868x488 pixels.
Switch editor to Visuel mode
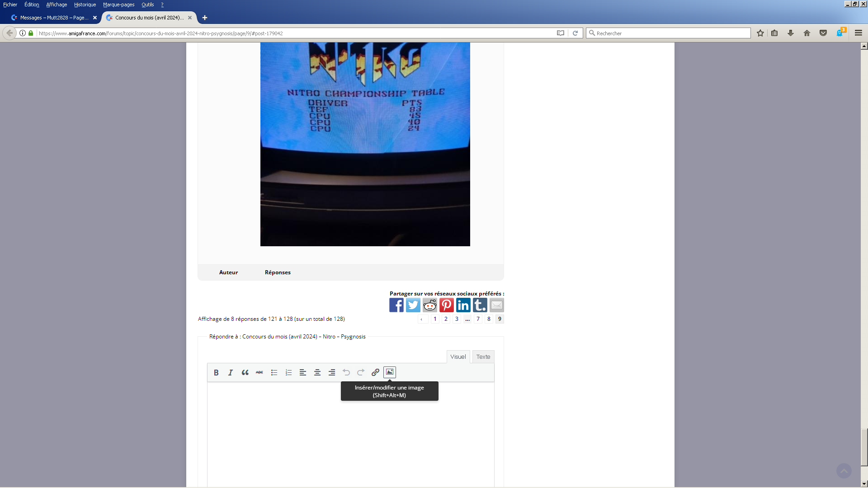(x=458, y=357)
